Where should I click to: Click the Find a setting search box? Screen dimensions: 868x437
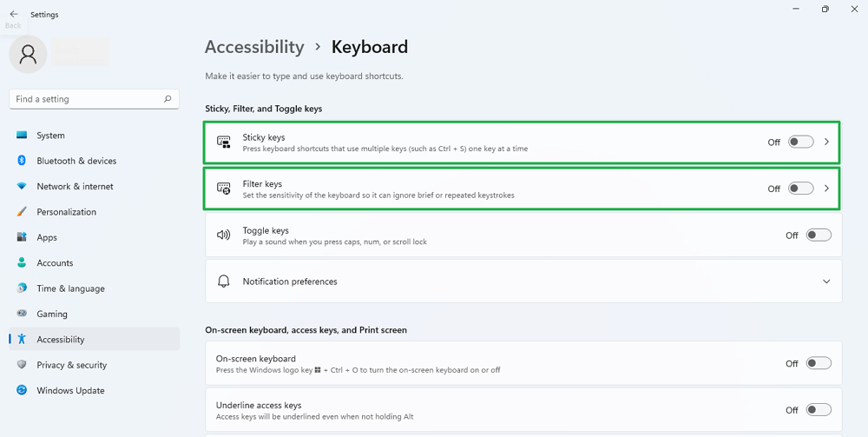(94, 99)
